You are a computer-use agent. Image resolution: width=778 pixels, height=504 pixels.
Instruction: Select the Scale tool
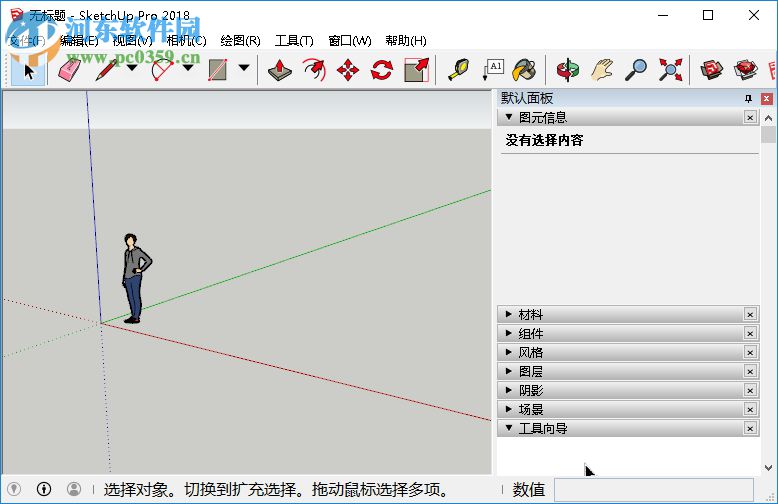click(416, 70)
